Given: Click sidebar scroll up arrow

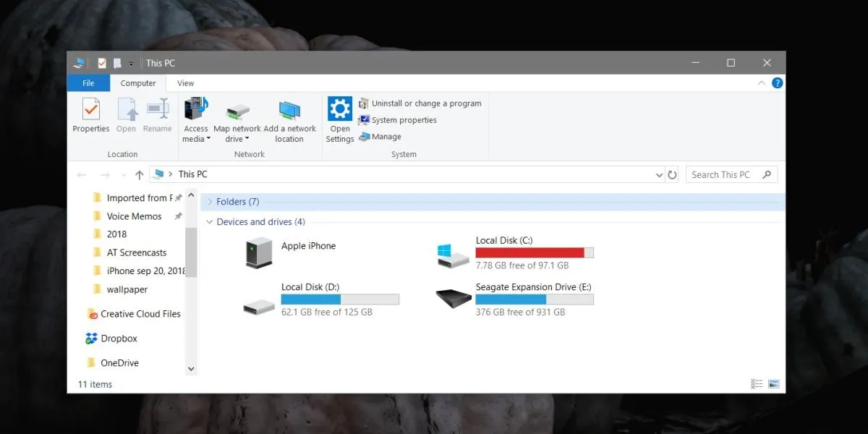Looking at the screenshot, I should click(191, 195).
